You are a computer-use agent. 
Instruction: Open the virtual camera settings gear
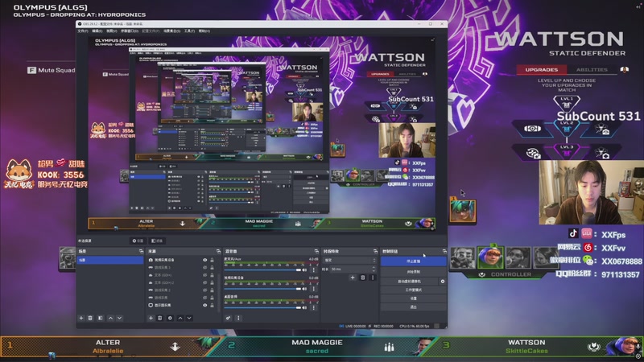[442, 282]
